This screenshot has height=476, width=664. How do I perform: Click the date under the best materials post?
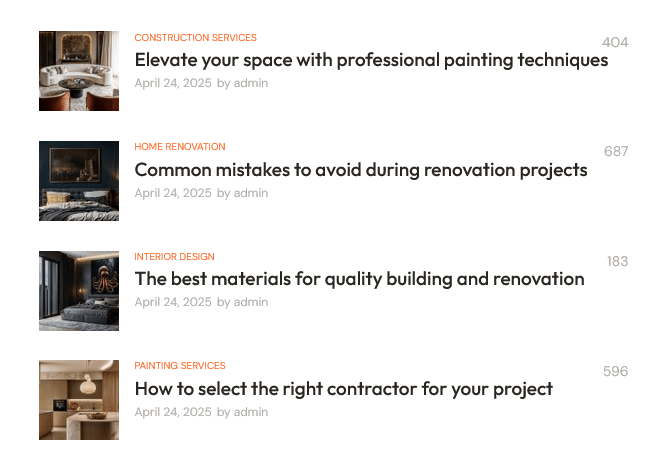(173, 302)
